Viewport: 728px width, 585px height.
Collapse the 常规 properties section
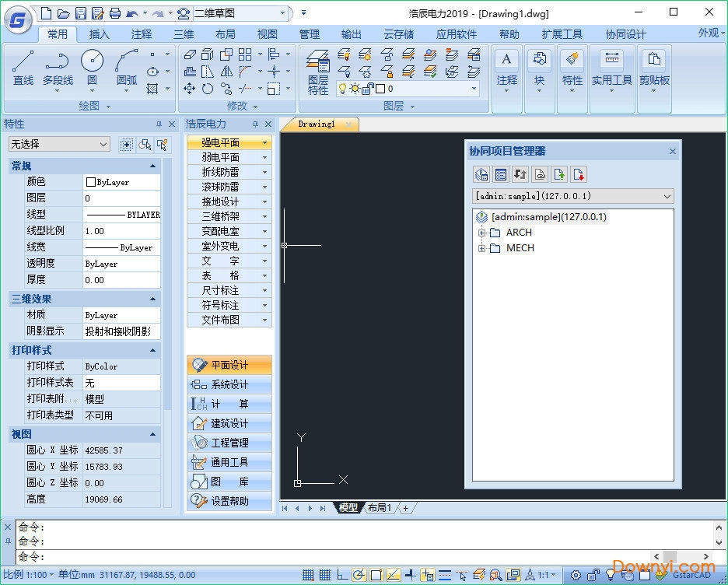[152, 166]
